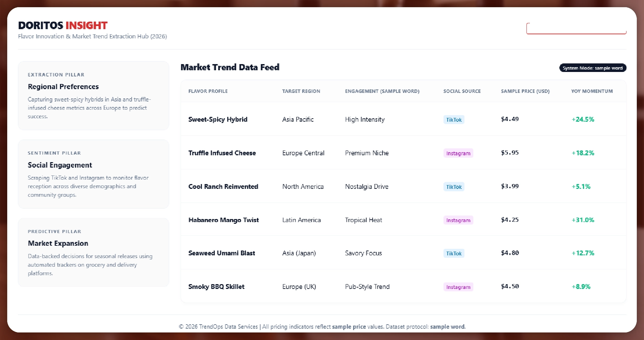Click TikTok tag in Cool Ranch Reinvented row
This screenshot has width=644, height=340.
[x=454, y=187]
